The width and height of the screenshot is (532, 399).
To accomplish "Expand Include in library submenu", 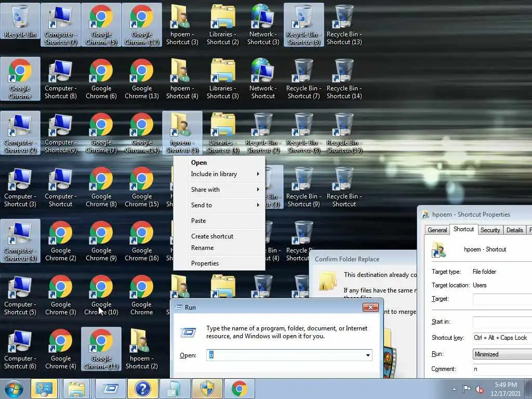I will click(219, 174).
